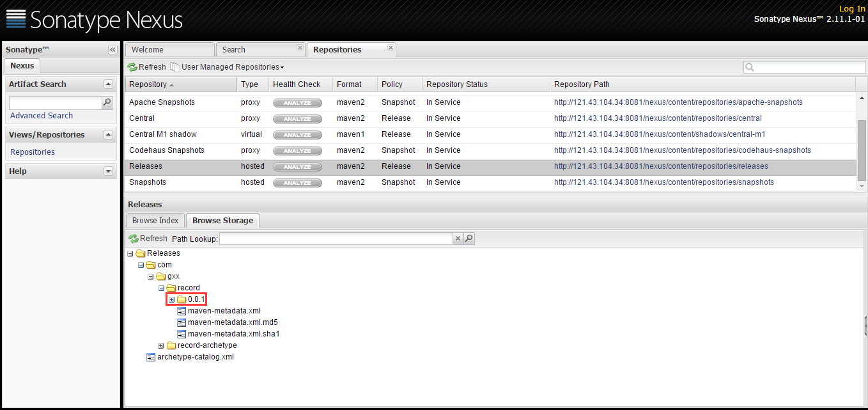This screenshot has width=868, height=410.
Task: Click ANALYZE button for Snapshots row
Action: pos(297,182)
